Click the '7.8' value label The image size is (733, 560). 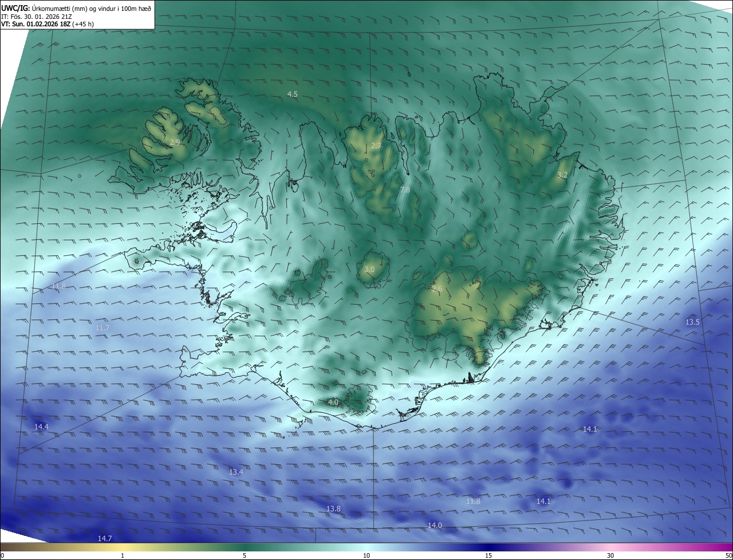coord(405,190)
